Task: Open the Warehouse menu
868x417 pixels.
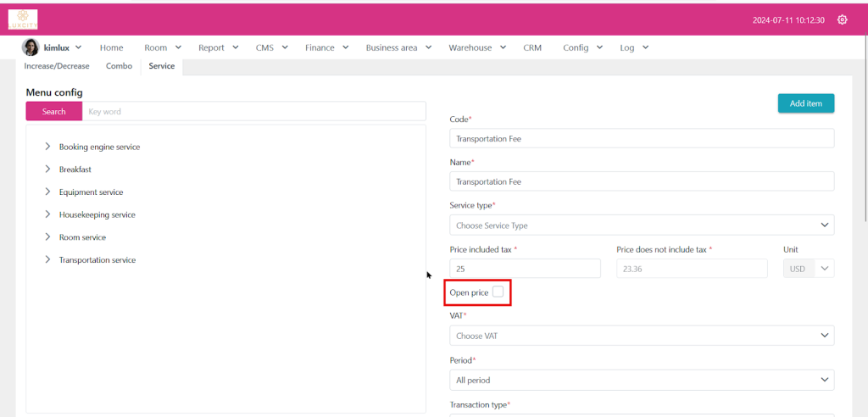Action: click(477, 48)
